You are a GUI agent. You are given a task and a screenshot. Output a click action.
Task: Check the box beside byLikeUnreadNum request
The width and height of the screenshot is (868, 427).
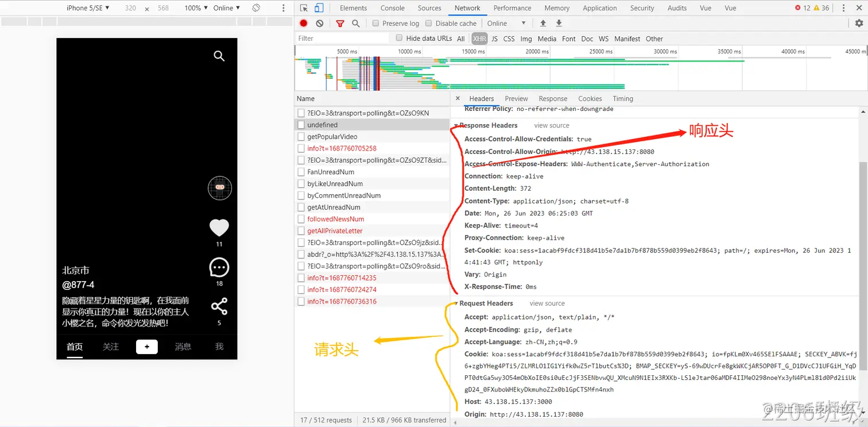click(301, 184)
